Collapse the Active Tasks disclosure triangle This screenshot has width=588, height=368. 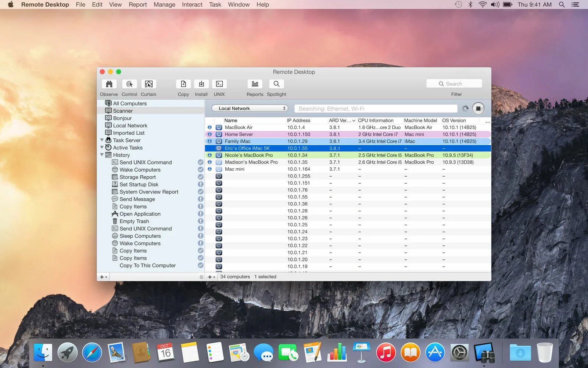102,148
